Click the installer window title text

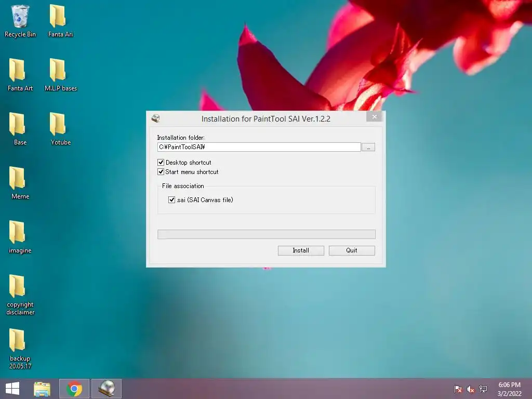coord(265,119)
